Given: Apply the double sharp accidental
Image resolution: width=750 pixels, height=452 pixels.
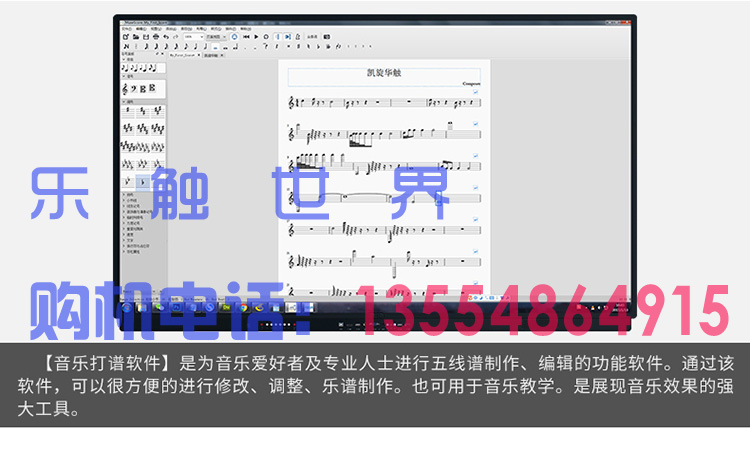Looking at the screenshot, I should [x=289, y=46].
